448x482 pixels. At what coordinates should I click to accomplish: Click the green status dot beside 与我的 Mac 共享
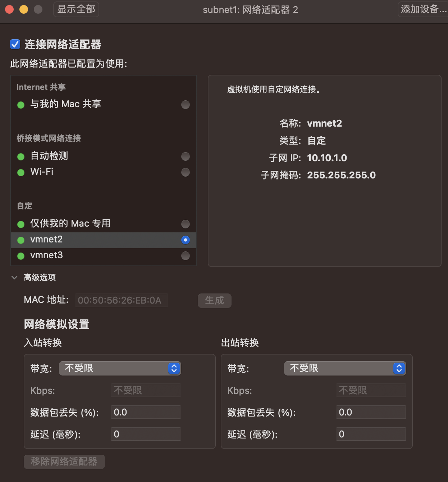20,105
